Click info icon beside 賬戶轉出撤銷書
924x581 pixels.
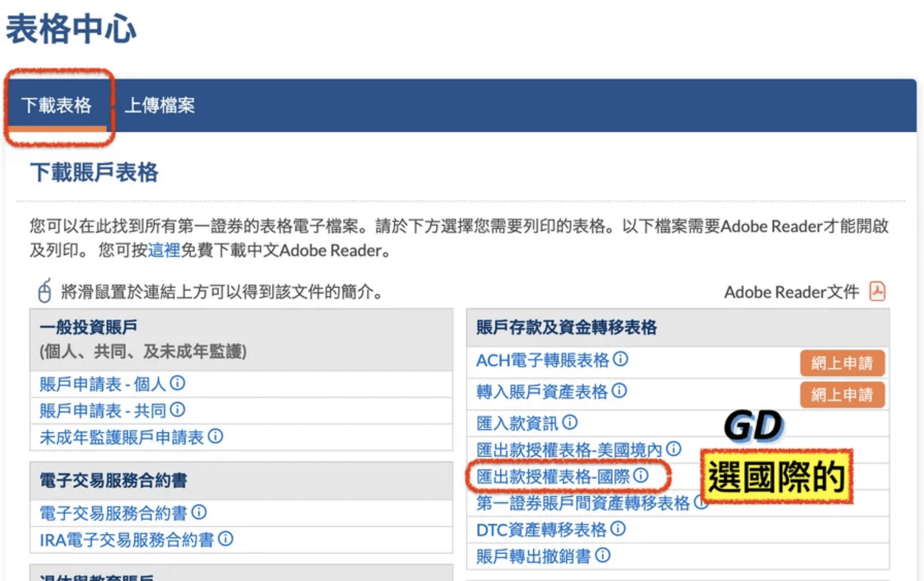click(x=603, y=555)
